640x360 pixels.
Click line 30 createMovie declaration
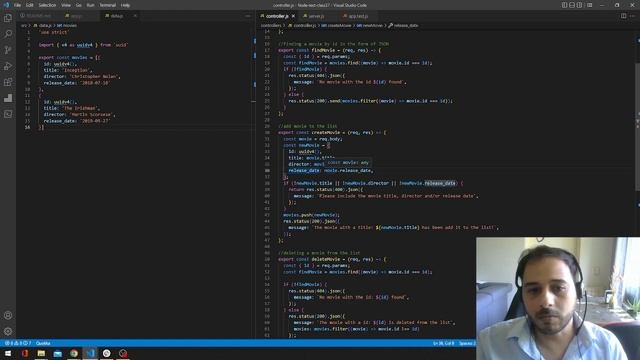(332, 133)
